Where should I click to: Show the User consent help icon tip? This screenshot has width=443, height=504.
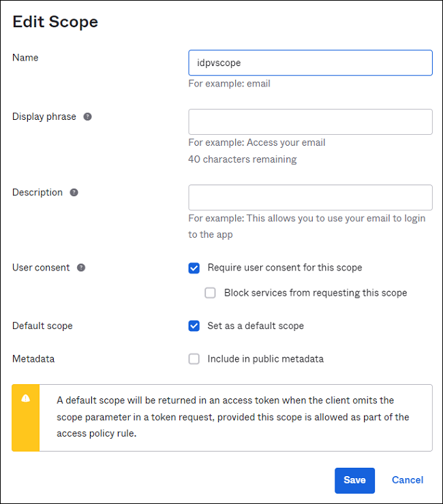81,268
